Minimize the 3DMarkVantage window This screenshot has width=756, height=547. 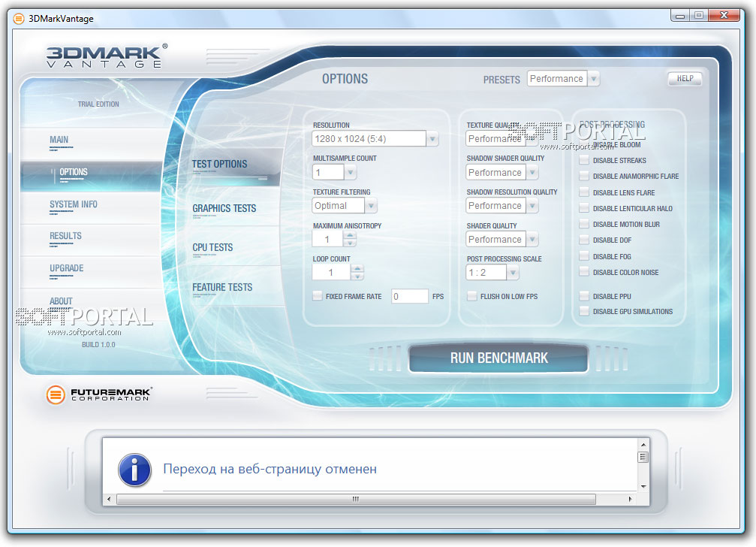(x=680, y=16)
